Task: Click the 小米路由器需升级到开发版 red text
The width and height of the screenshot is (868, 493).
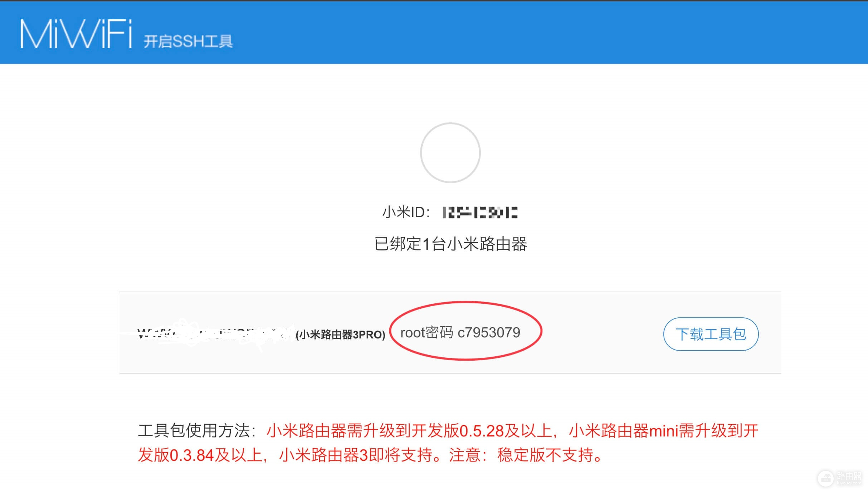Action: (362, 430)
